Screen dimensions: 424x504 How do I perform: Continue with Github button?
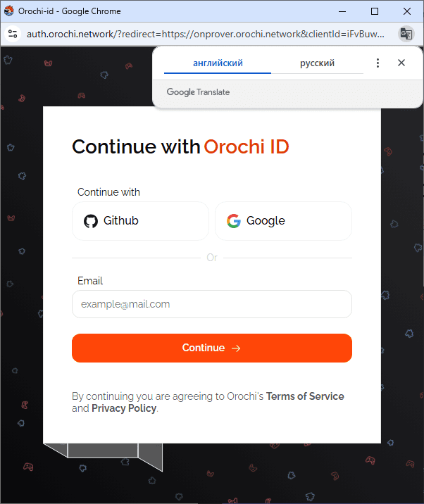click(x=141, y=221)
